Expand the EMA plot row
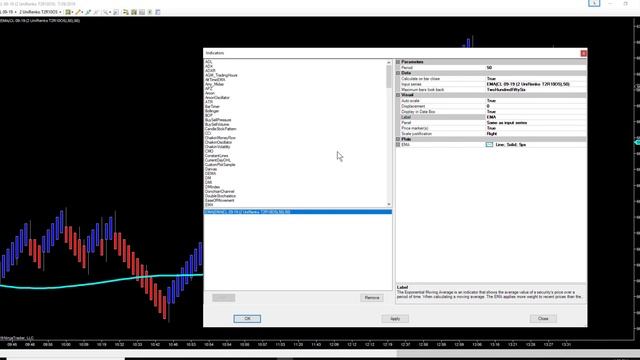The height and width of the screenshot is (360, 640). coord(398,144)
